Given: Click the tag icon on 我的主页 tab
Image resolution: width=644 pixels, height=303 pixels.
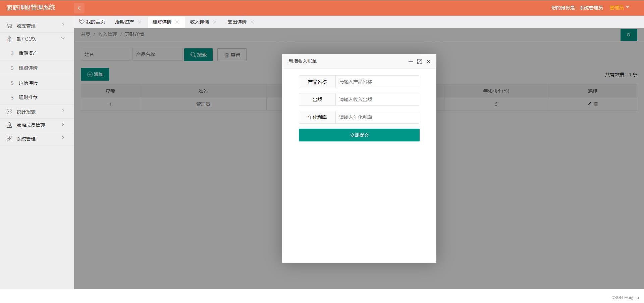Looking at the screenshot, I should pos(82,21).
